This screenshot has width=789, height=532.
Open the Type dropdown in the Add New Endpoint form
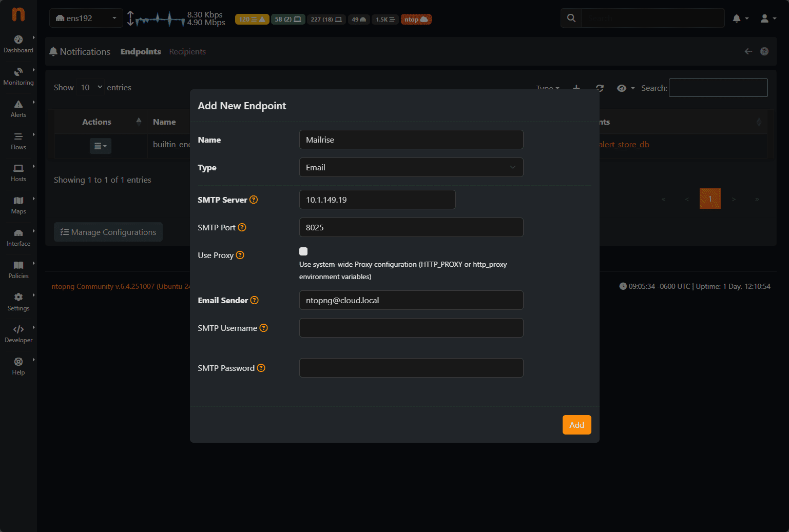[x=411, y=167]
